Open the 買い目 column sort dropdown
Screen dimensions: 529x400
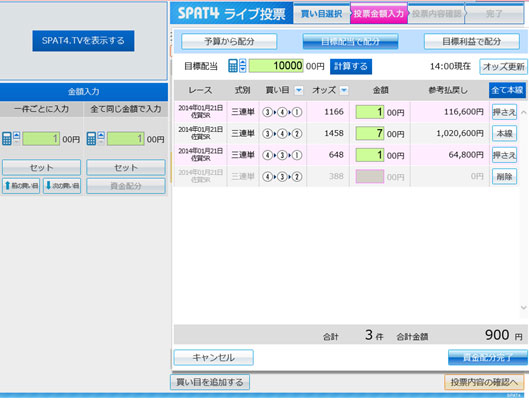tap(299, 90)
